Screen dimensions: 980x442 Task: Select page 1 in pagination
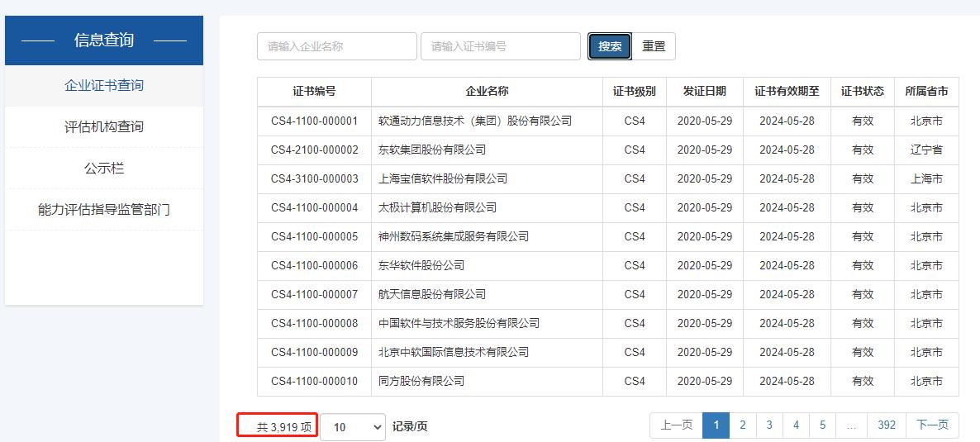[x=716, y=425]
